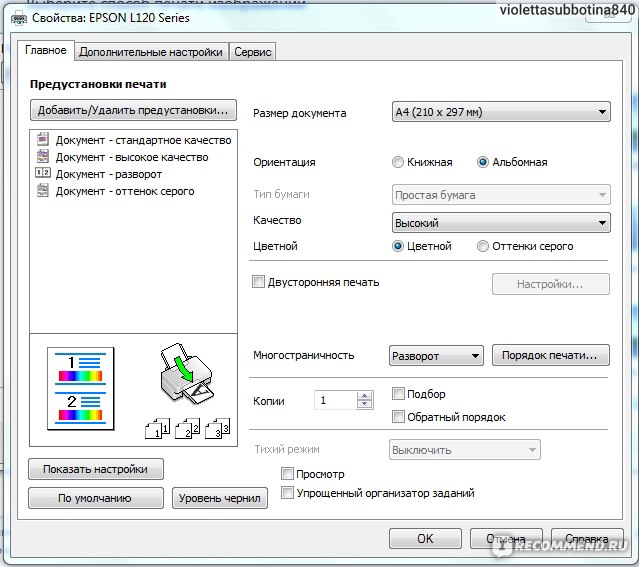Image resolution: width=639 pixels, height=567 pixels.
Task: Click the По умолчанию button
Action: coord(96,498)
